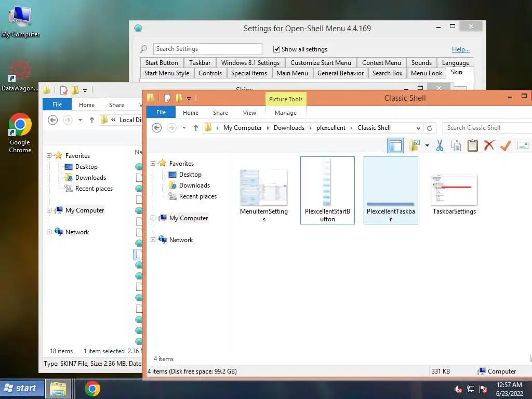Open the File menu in Classic Shell window

tap(161, 112)
